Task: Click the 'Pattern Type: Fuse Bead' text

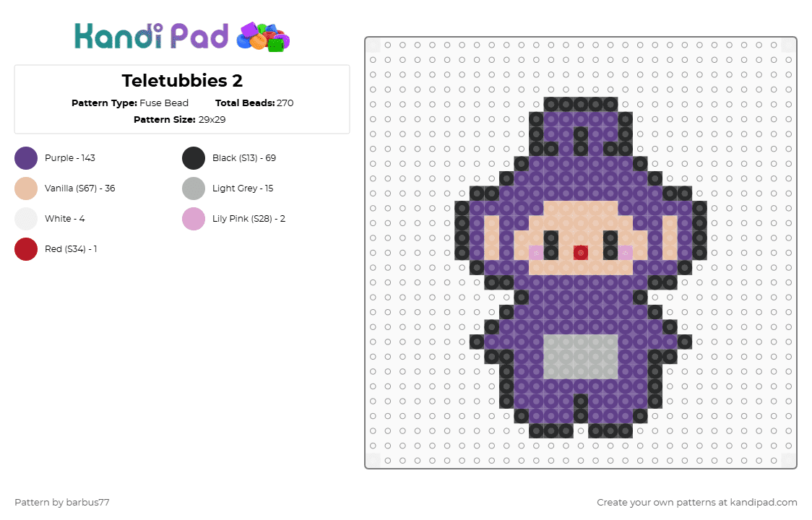Action: (130, 103)
